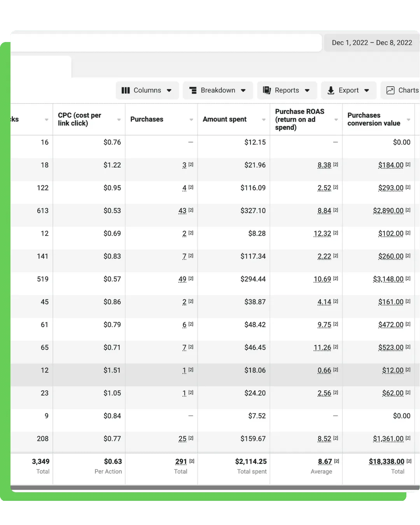The height and width of the screenshot is (525, 420).
Task: Open the 43 purchases link
Action: pos(182,211)
